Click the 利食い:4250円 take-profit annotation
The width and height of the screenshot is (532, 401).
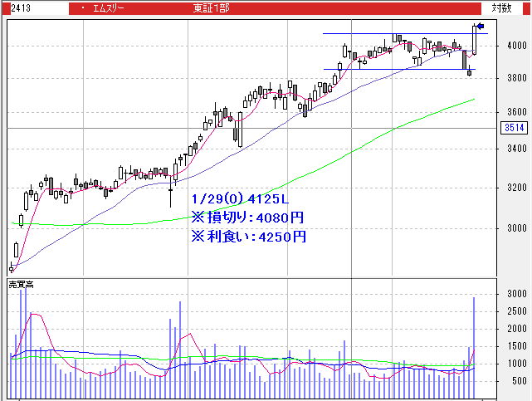tap(247, 237)
